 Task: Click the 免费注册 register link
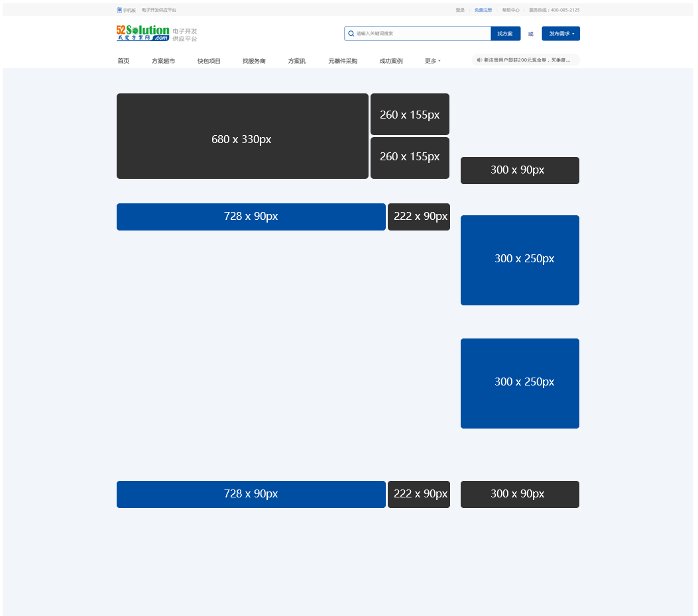click(483, 10)
